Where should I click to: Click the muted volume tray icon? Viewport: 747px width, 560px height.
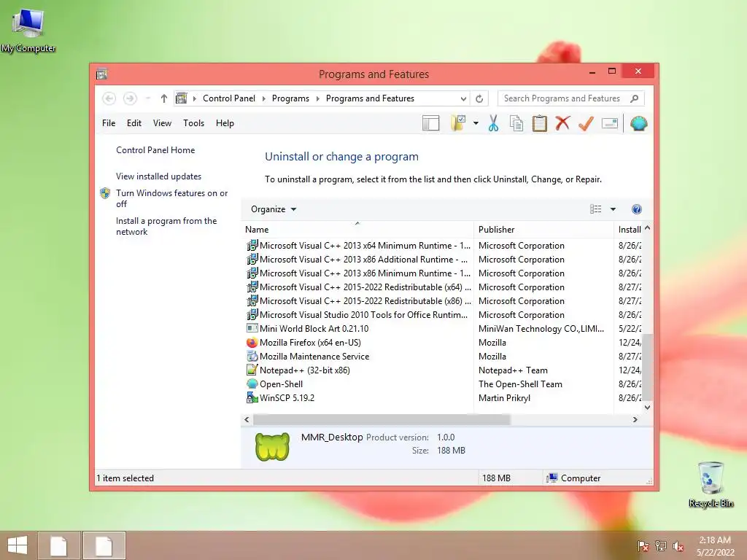click(x=678, y=546)
